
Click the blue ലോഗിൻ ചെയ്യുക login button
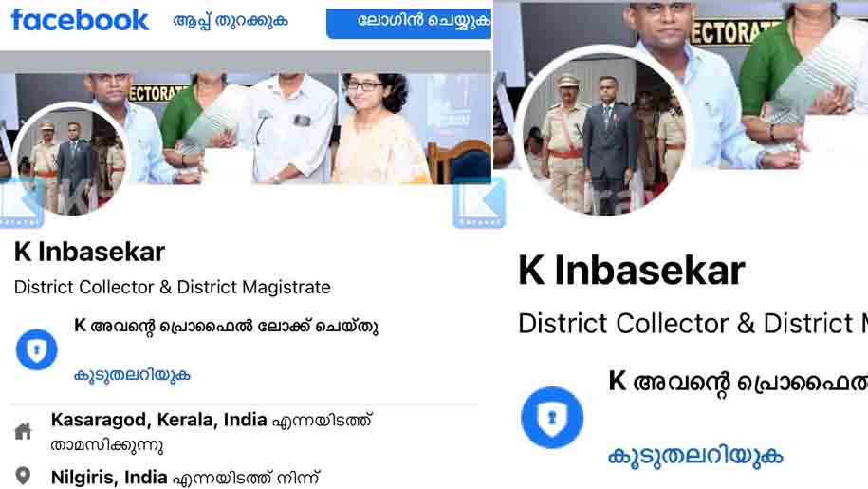coord(409,23)
